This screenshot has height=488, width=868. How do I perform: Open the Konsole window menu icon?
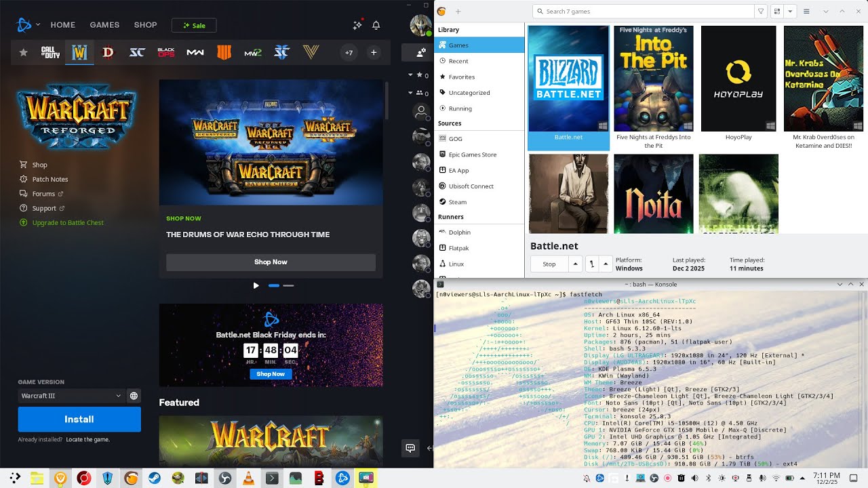[x=441, y=284]
